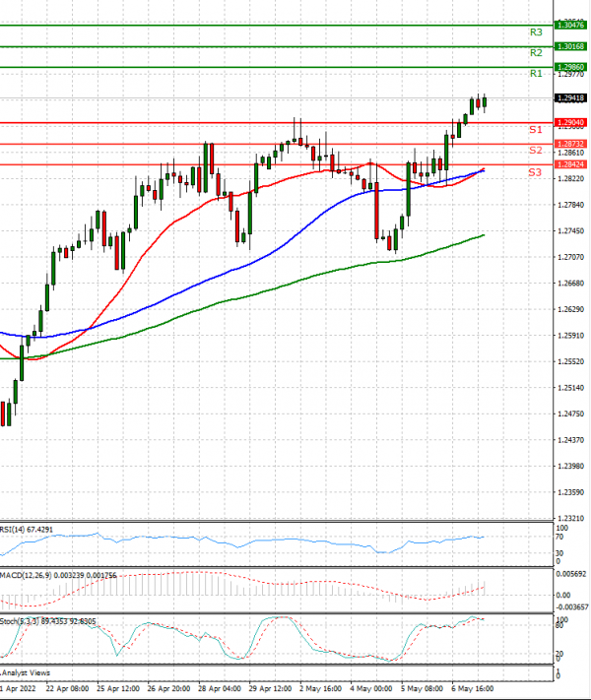This screenshot has width=591, height=700.
Task: Click the Stoch(5,3,3) indicator label
Action: 48,621
